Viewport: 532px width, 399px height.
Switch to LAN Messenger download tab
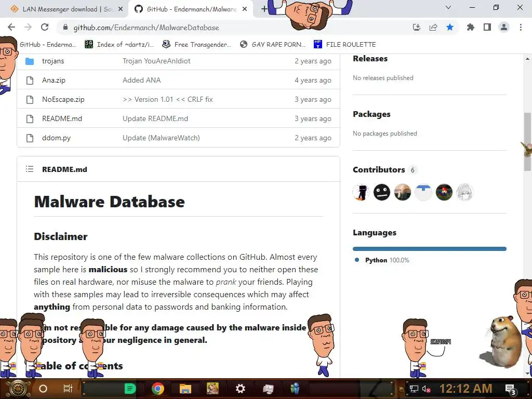[x=63, y=9]
